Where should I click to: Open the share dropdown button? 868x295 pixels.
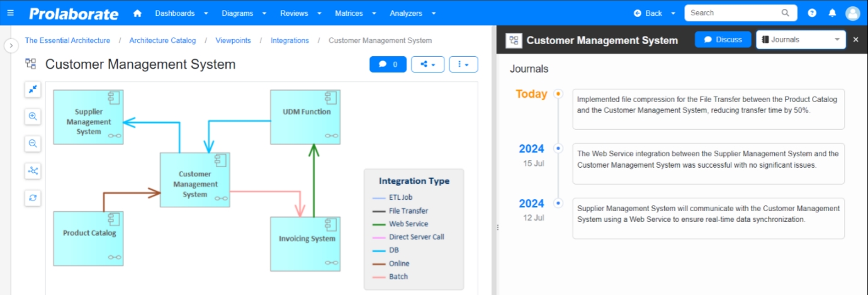(x=428, y=64)
